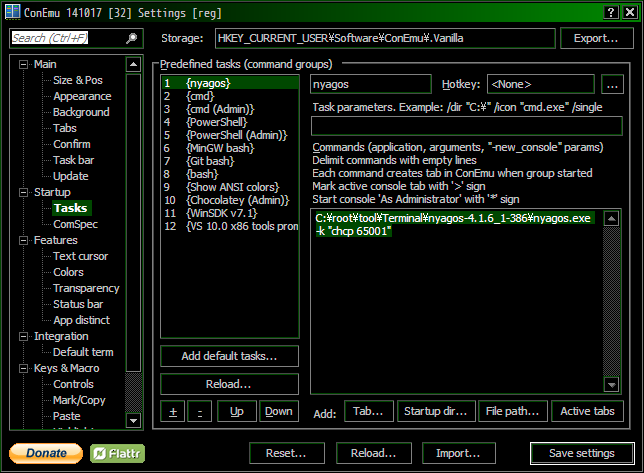Open the Controls settings page
Image resolution: width=644 pixels, height=473 pixels.
74,384
